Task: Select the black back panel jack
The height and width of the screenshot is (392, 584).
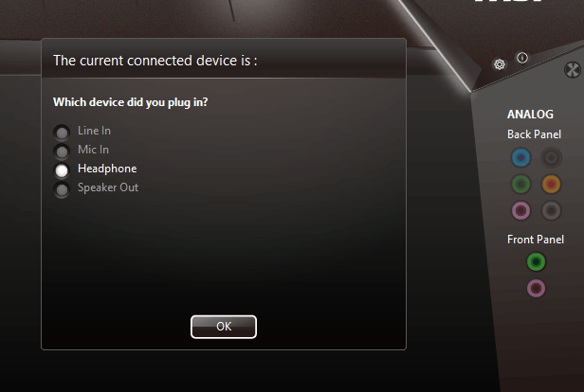Action: point(551,158)
